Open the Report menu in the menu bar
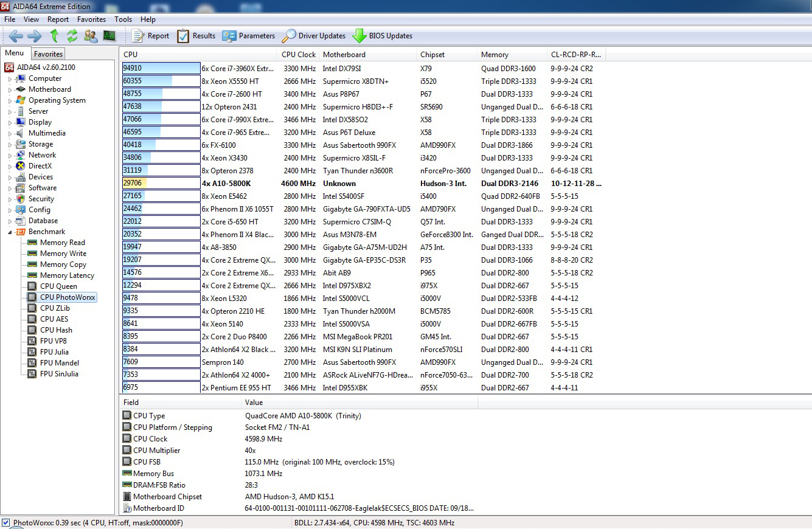 (x=58, y=19)
